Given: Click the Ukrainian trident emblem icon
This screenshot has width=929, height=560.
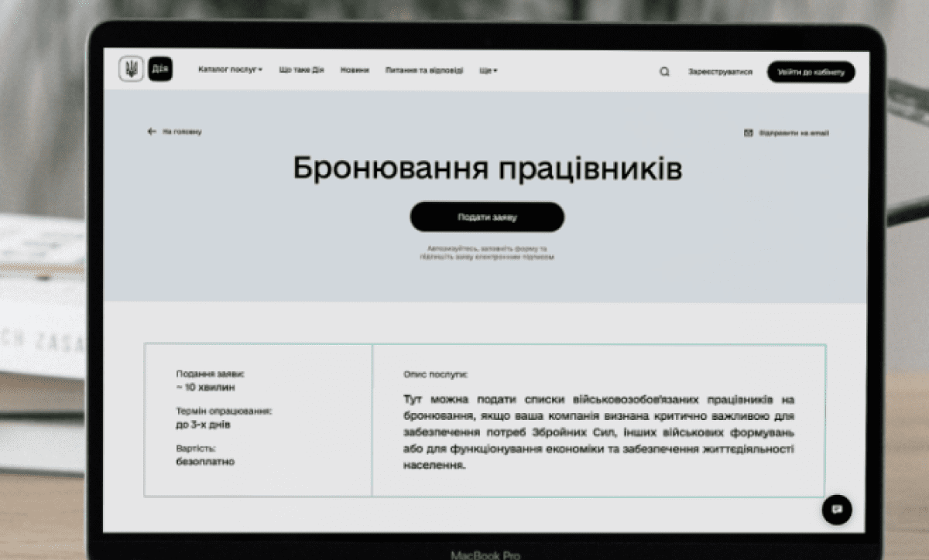Looking at the screenshot, I should [130, 70].
